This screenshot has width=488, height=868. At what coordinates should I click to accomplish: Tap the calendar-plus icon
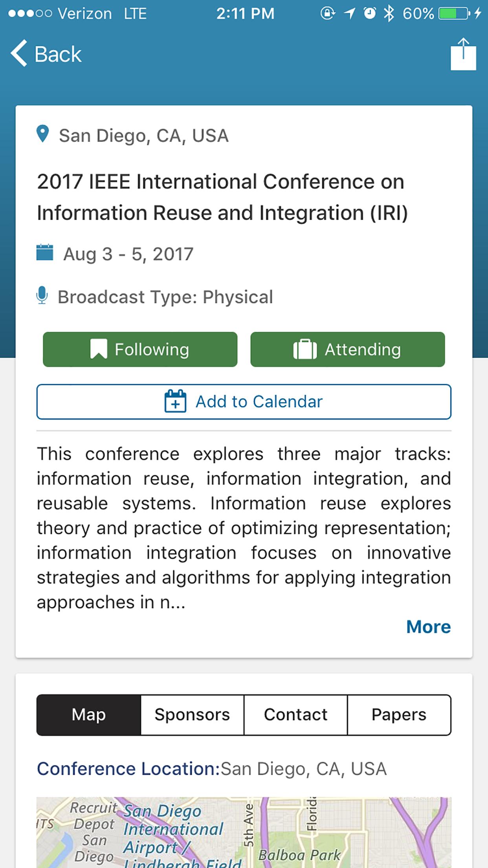(175, 401)
